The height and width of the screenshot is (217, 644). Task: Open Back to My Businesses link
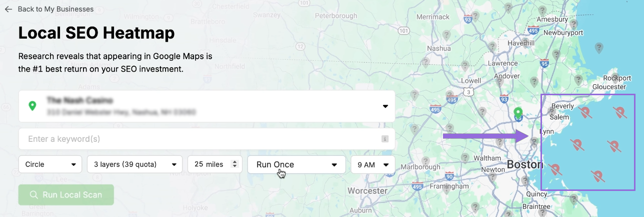pos(55,9)
